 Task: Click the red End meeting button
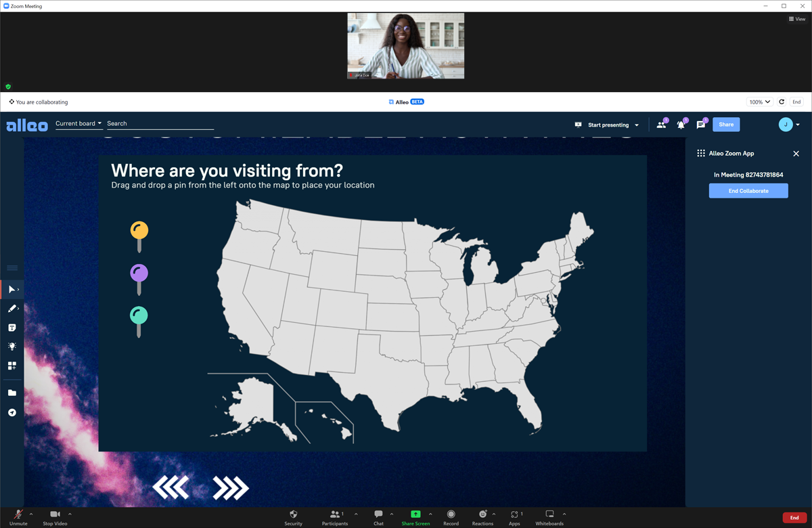pos(794,518)
